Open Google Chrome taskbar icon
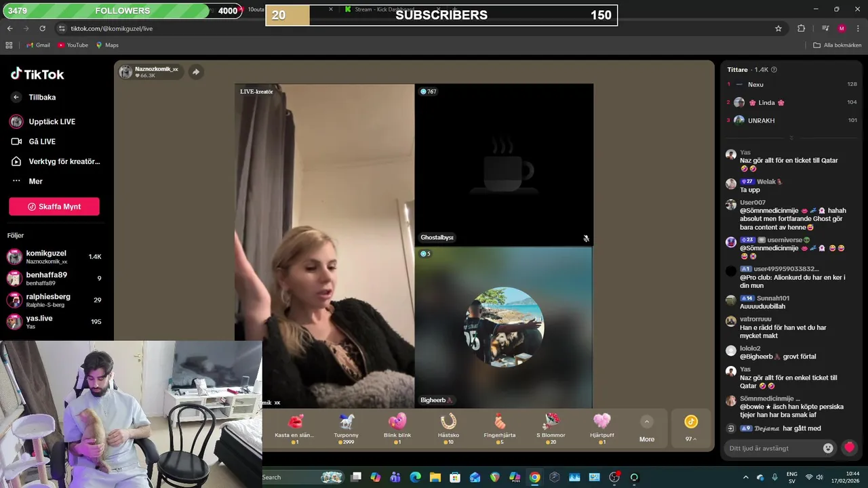The width and height of the screenshot is (868, 488). (534, 477)
